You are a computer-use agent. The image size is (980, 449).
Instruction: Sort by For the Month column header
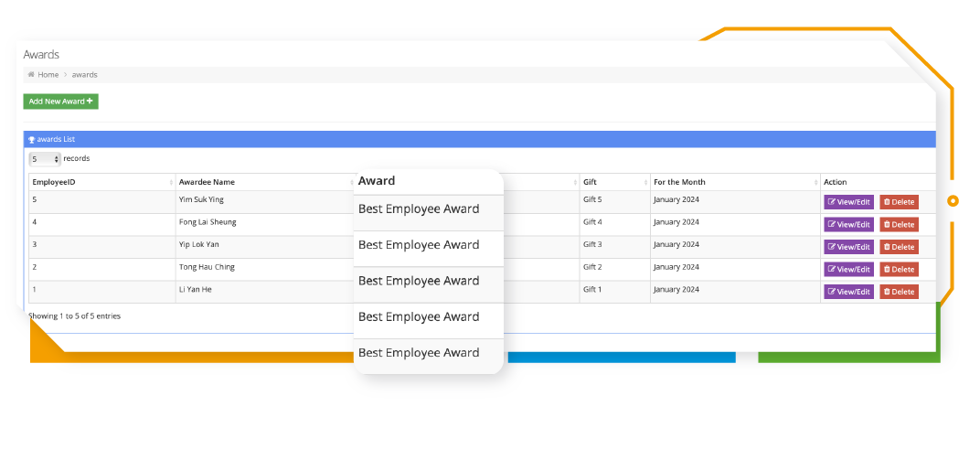[735, 182]
